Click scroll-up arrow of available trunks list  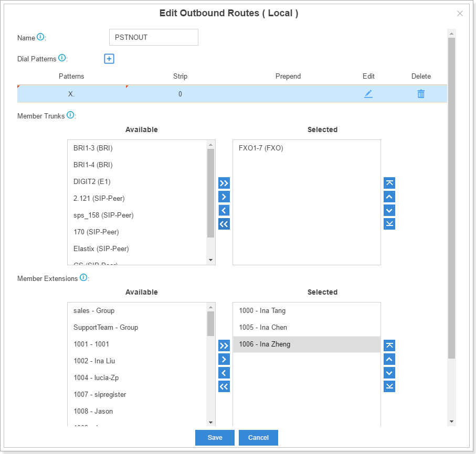(210, 145)
